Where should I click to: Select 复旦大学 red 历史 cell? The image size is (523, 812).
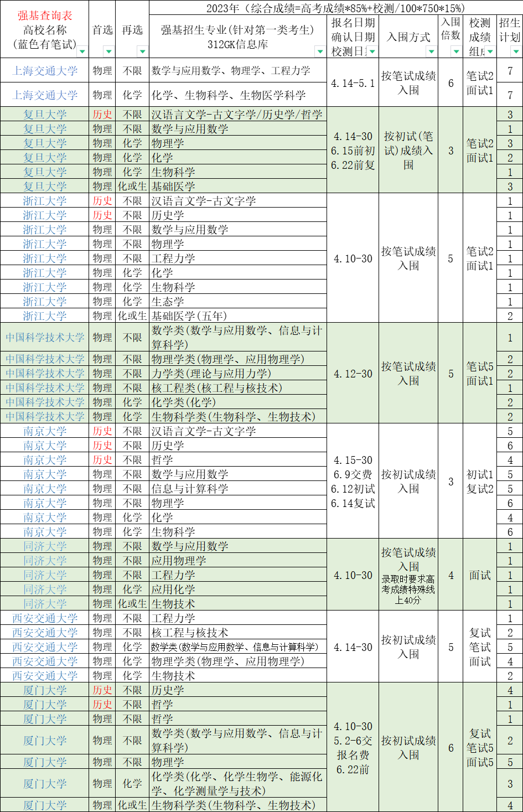tap(102, 114)
